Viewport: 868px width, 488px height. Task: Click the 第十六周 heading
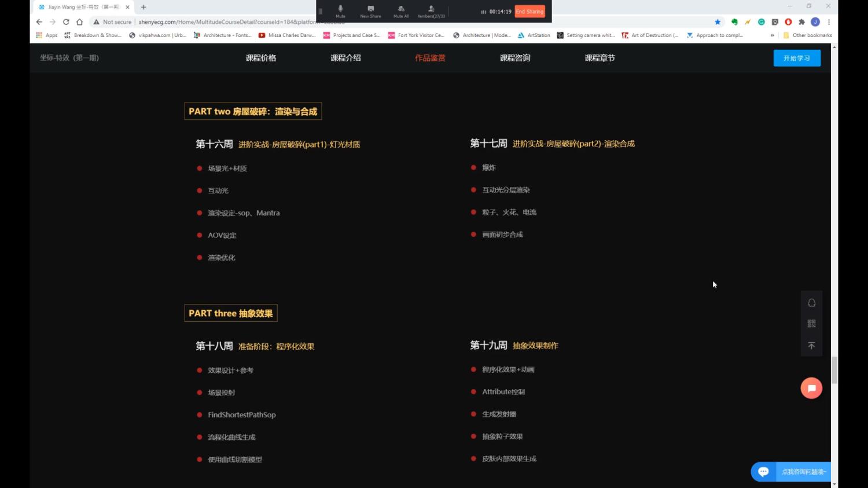click(x=214, y=144)
